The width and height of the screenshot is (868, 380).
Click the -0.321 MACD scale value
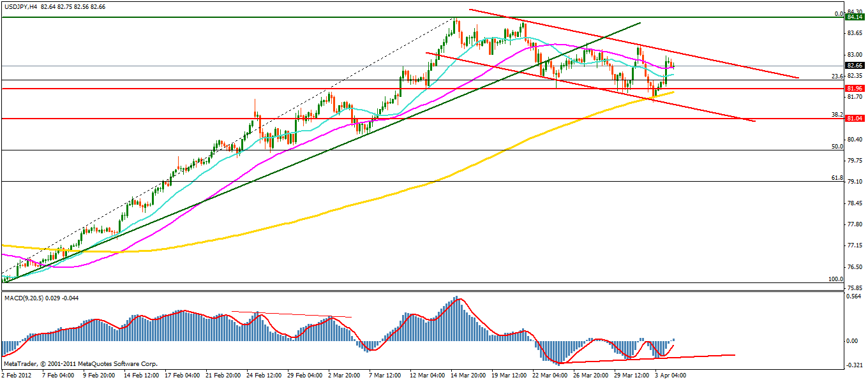853,365
